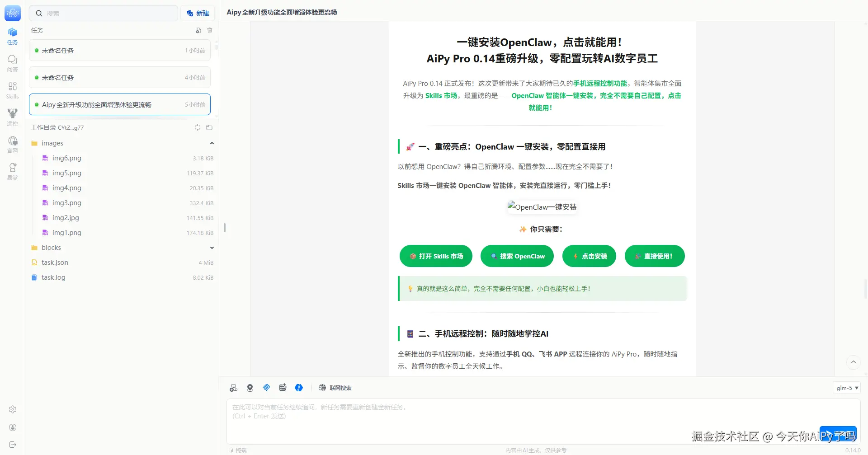Click the AiPy octopus logo

pyautogui.click(x=13, y=14)
